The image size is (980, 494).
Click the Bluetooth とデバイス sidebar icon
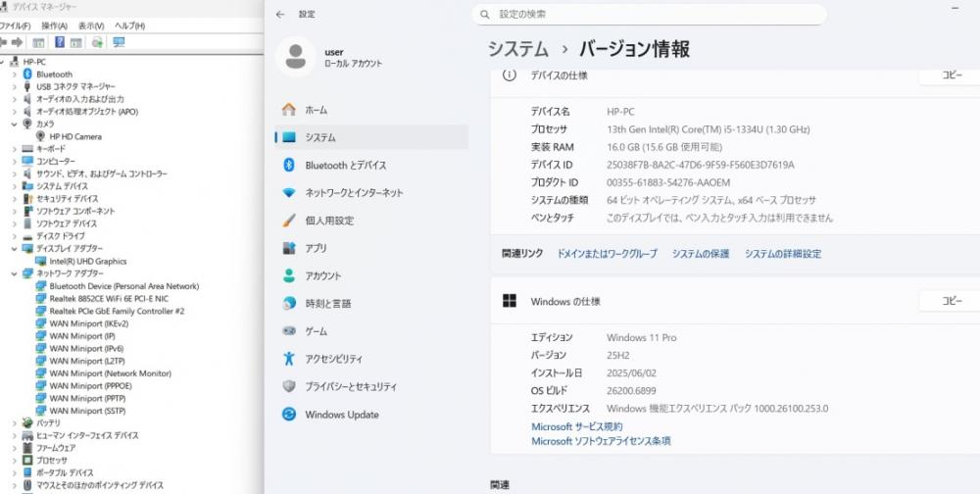pyautogui.click(x=289, y=165)
